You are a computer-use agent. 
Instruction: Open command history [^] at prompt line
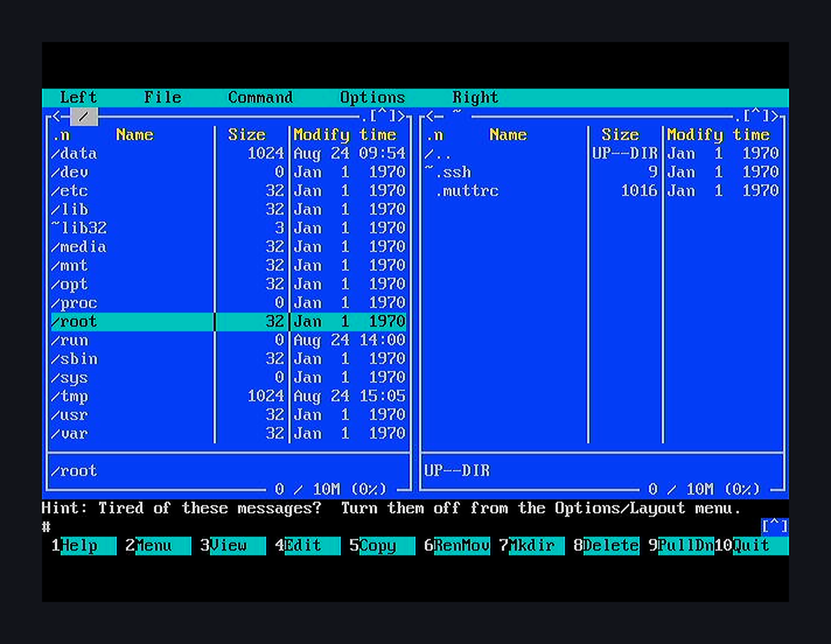(x=775, y=527)
